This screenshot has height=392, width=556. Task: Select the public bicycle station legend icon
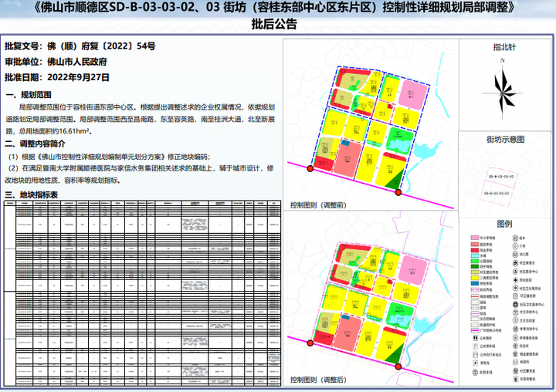tap(475, 354)
